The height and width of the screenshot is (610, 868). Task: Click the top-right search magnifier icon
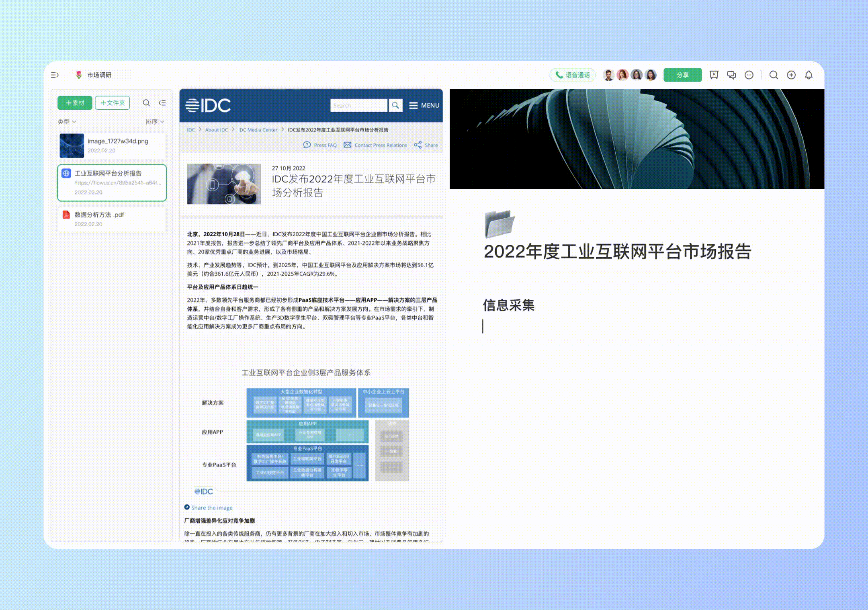(774, 75)
